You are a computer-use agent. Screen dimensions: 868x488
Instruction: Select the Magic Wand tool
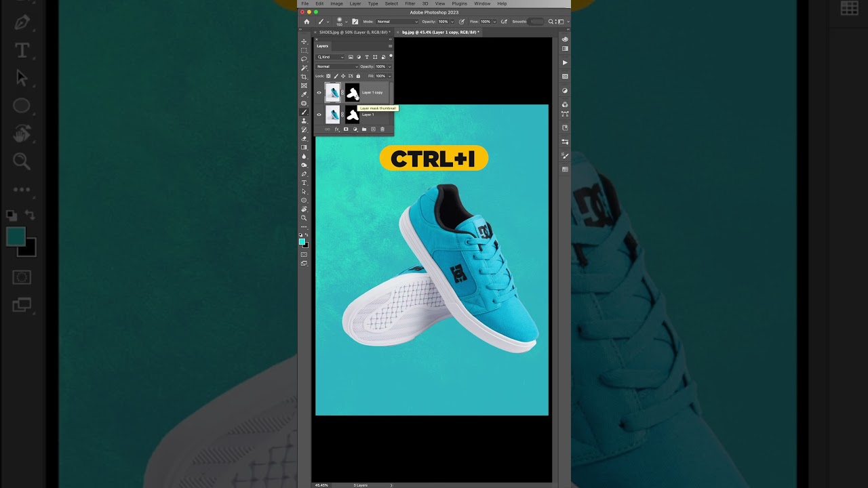click(304, 68)
